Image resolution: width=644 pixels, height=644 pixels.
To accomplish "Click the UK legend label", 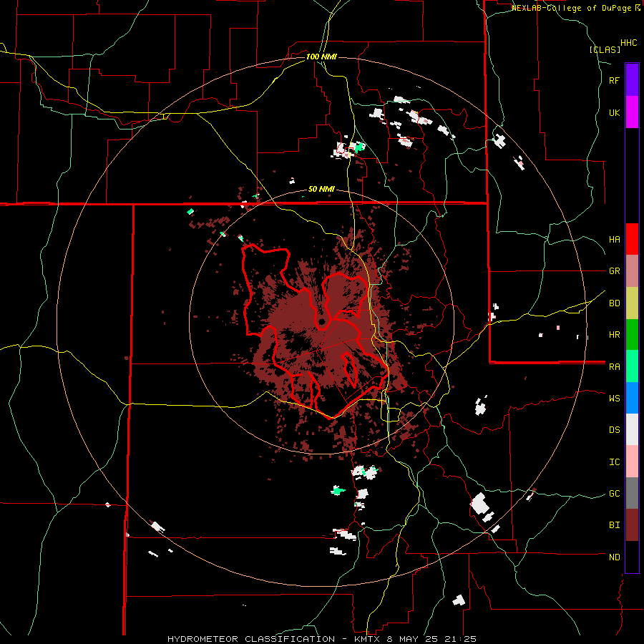I will [x=614, y=112].
